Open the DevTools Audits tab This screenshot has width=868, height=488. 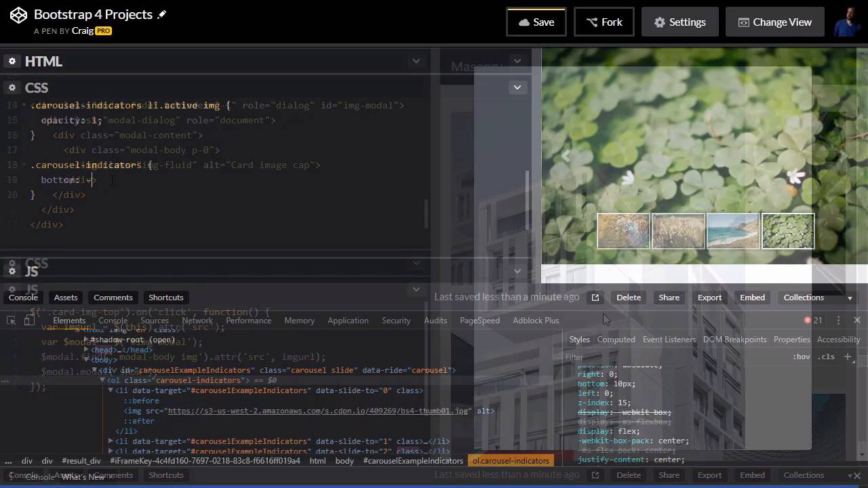435,321
